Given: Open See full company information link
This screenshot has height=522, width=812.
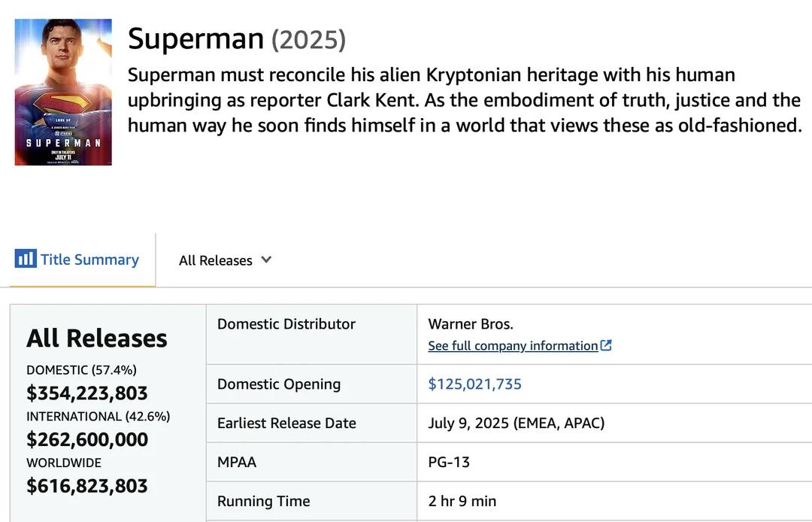Looking at the screenshot, I should click(x=514, y=345).
